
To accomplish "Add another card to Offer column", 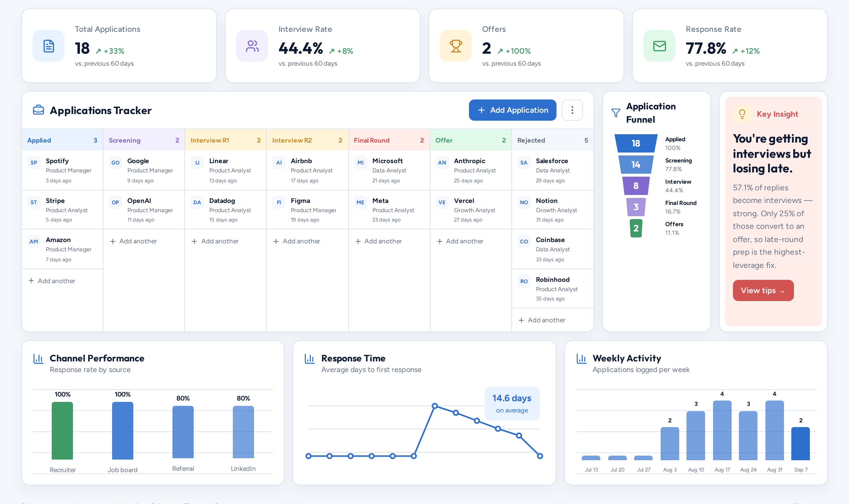I will pos(460,241).
